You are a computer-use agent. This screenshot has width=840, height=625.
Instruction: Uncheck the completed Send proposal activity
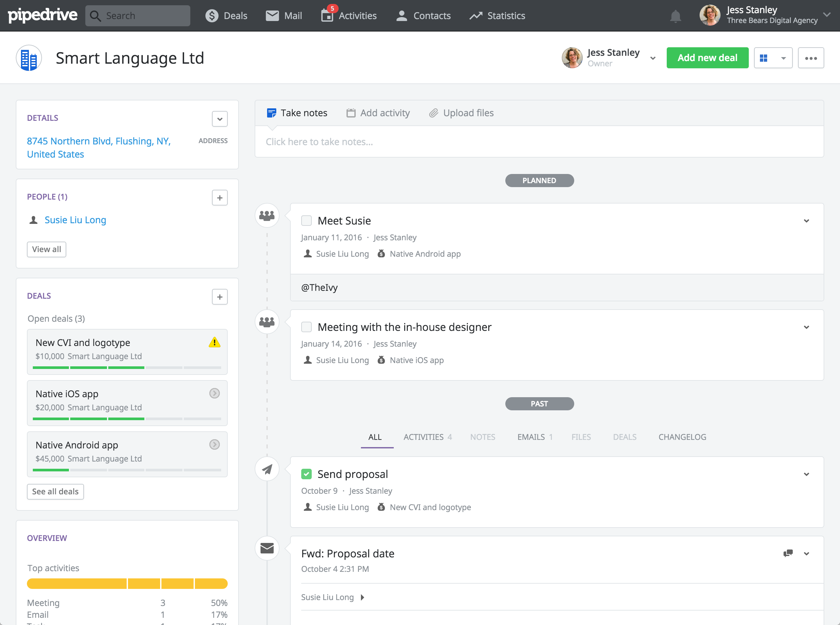tap(306, 474)
